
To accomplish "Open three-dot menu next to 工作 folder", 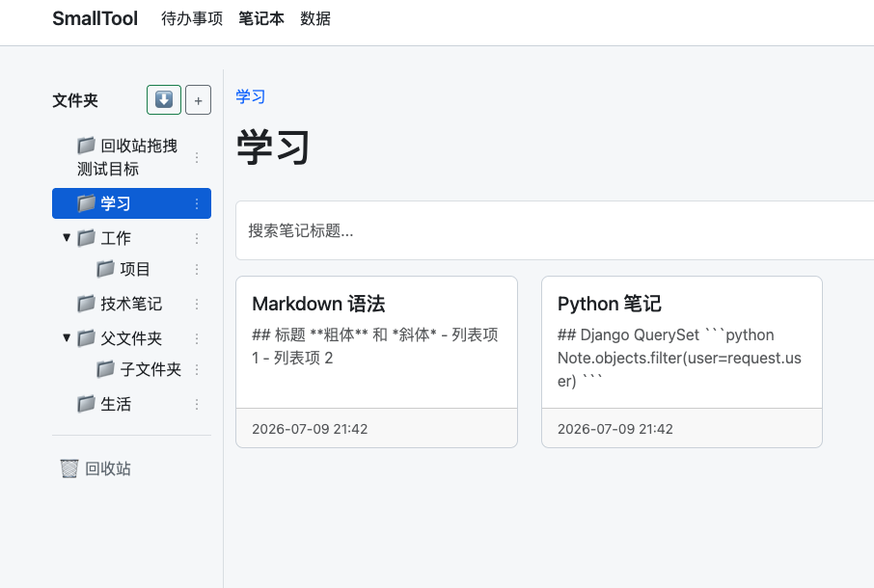I will click(197, 238).
